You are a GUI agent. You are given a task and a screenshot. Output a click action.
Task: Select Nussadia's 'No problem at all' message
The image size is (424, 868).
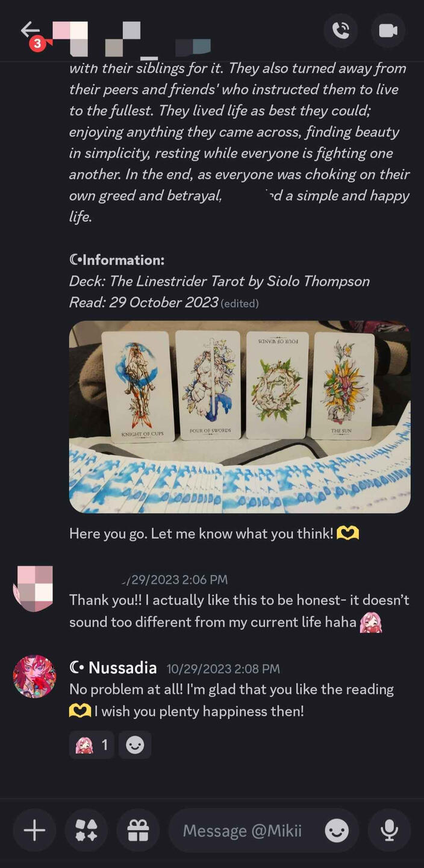tap(232, 700)
